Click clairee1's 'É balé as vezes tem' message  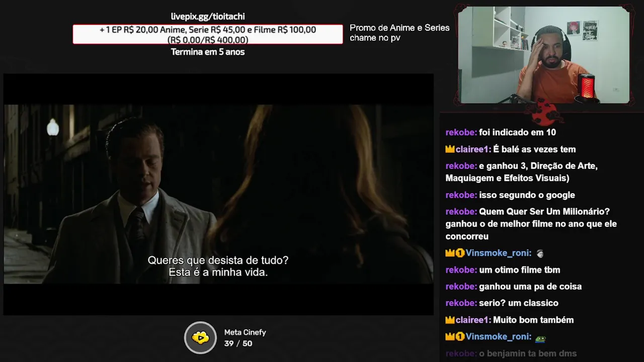(x=510, y=149)
